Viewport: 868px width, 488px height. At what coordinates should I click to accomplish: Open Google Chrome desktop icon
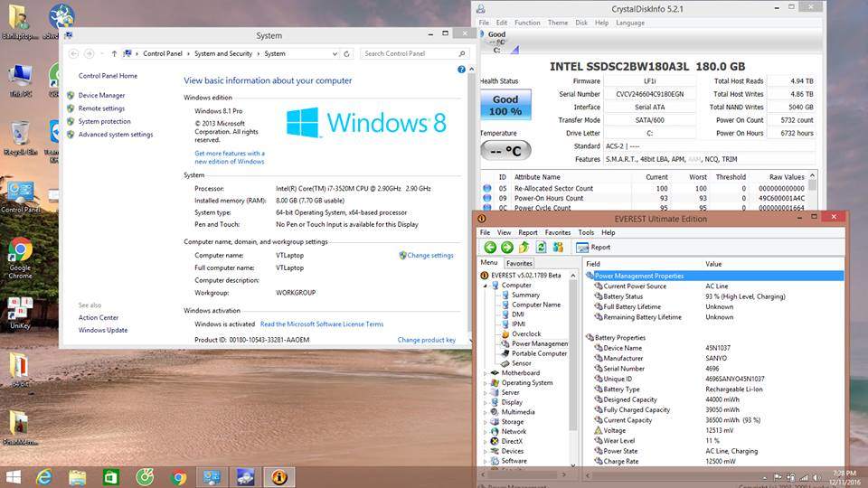[20, 258]
